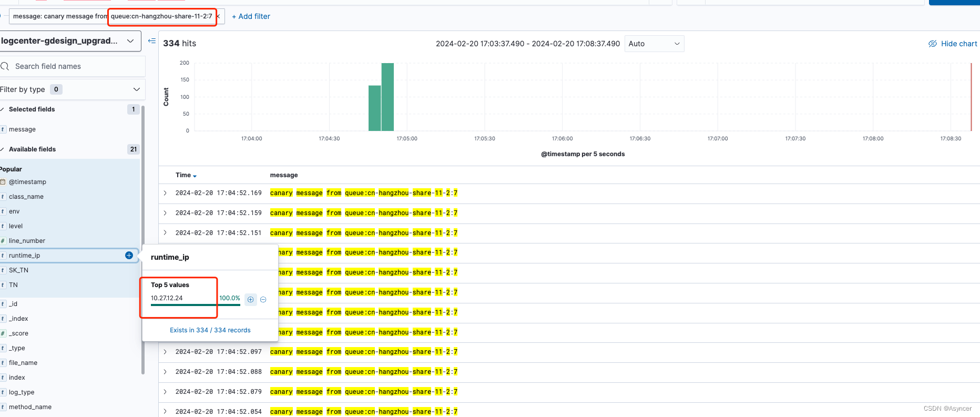This screenshot has height=417, width=980.
Task: Click the sidebar field list scrollbar
Action: (x=143, y=240)
